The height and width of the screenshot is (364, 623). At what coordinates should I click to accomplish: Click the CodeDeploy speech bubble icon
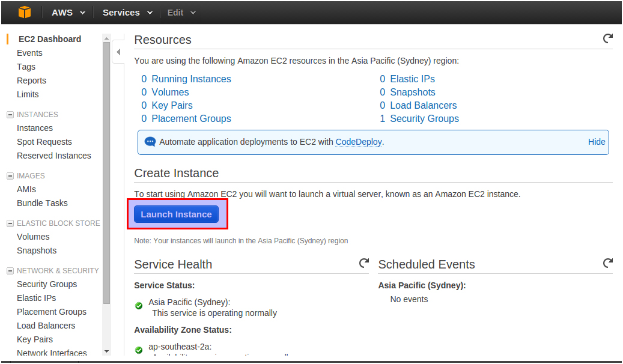click(150, 142)
